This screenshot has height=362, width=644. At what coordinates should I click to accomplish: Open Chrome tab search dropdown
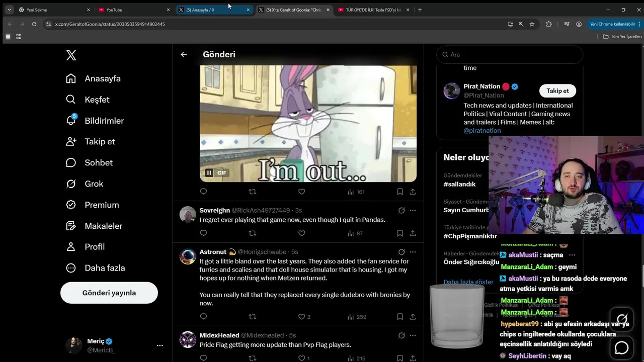[9, 10]
